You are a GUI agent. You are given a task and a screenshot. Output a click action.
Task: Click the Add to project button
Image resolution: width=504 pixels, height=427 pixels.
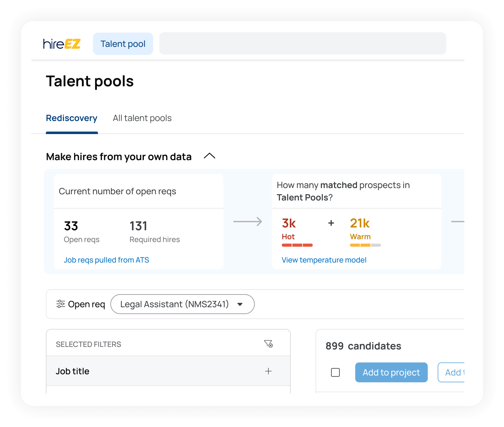coord(391,372)
